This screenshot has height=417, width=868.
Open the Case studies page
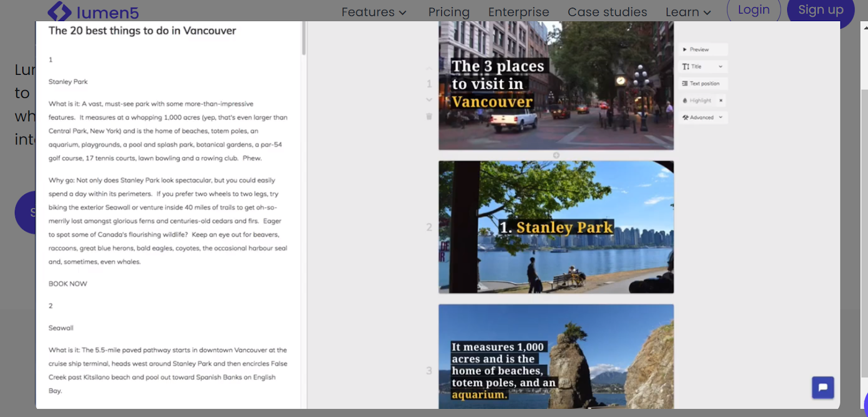coord(607,12)
